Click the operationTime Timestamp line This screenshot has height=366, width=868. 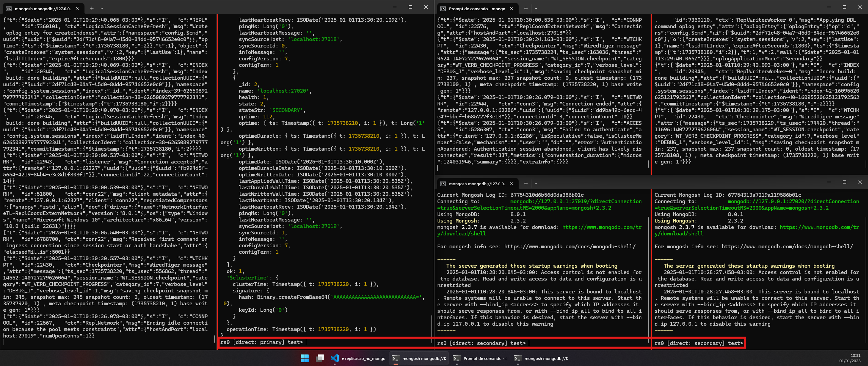(x=301, y=329)
